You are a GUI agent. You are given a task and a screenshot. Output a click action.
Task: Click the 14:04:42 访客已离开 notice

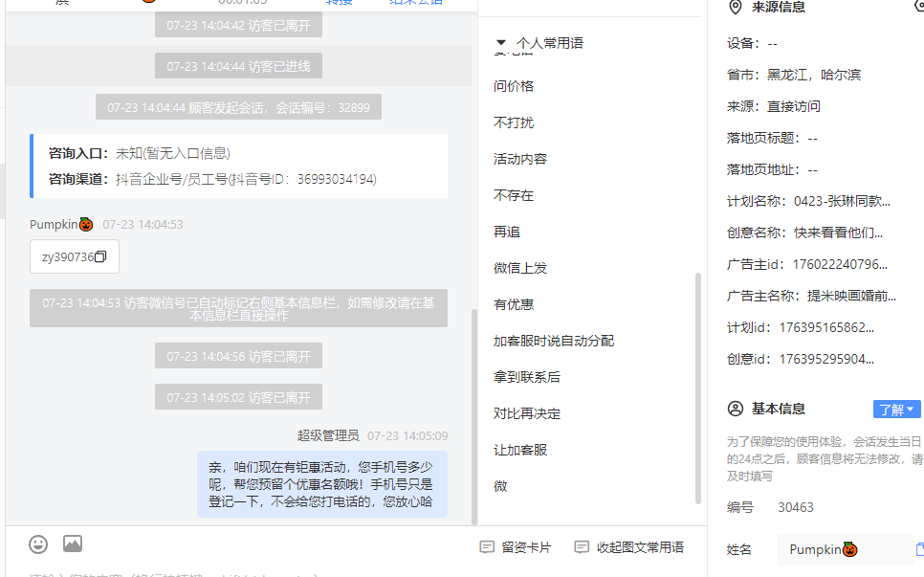239,25
